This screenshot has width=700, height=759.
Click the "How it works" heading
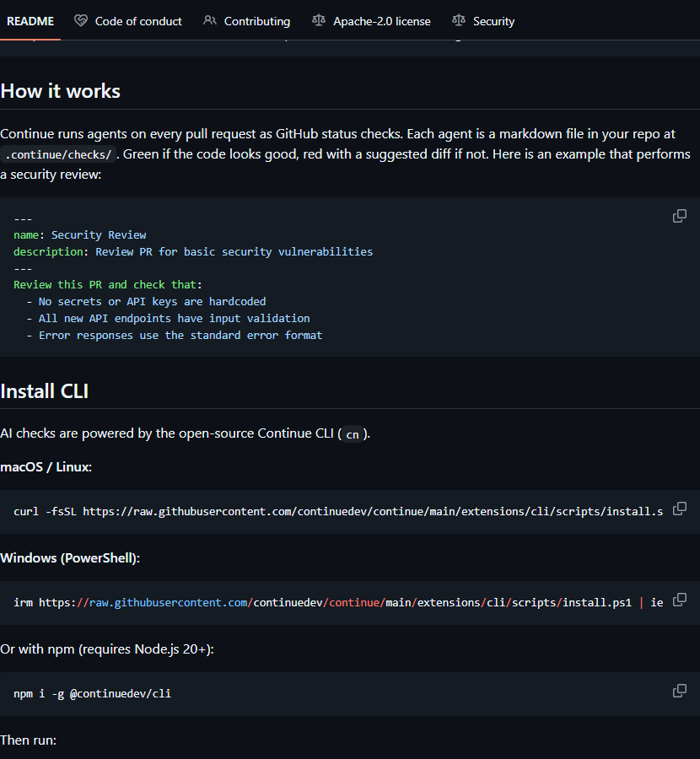[61, 91]
